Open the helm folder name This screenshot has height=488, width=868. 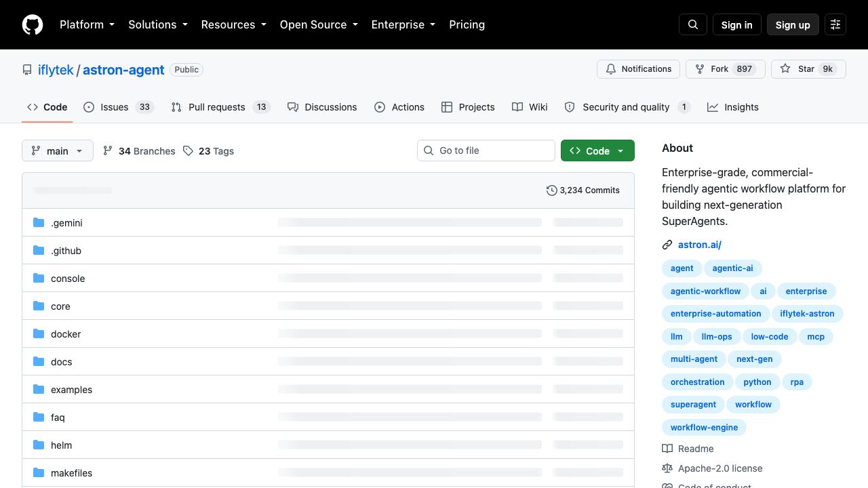[x=61, y=445]
